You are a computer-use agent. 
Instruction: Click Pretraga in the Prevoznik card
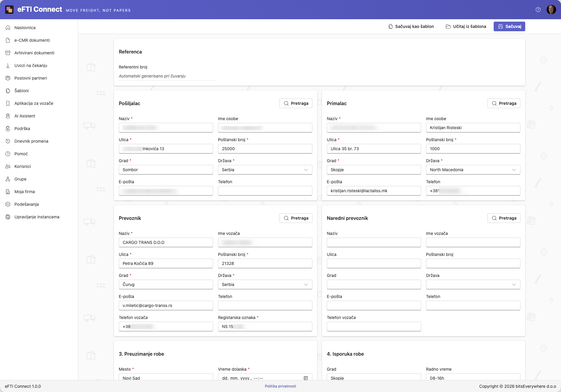coord(296,218)
